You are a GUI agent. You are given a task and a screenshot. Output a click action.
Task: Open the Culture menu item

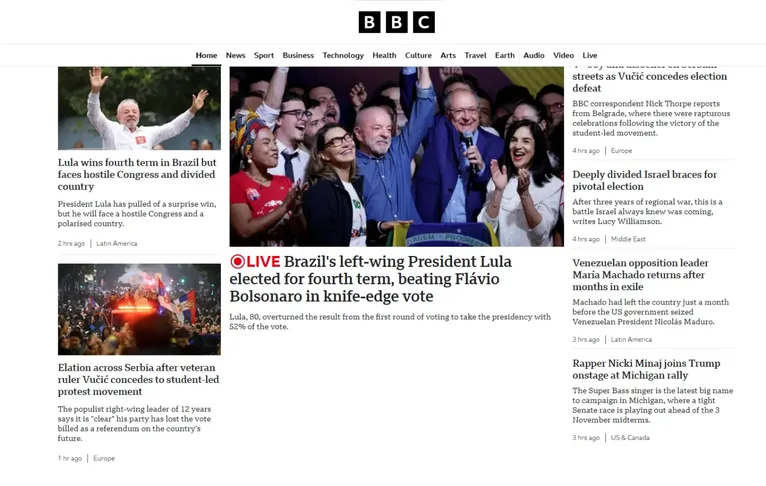[418, 56]
